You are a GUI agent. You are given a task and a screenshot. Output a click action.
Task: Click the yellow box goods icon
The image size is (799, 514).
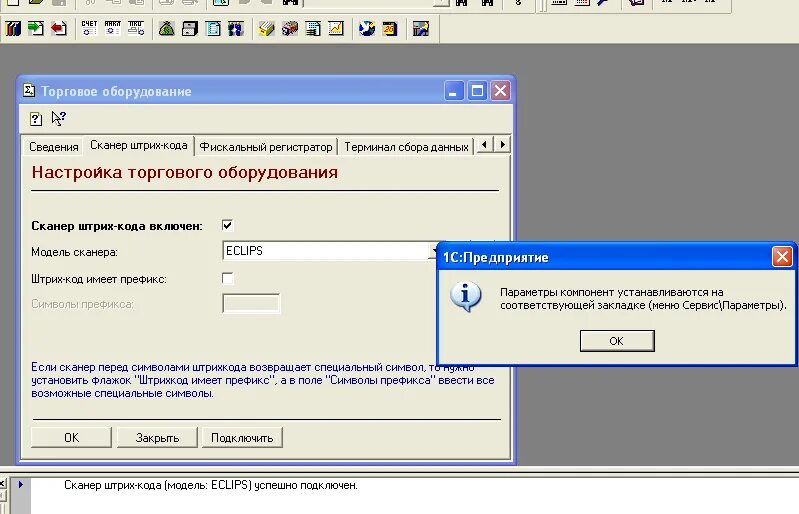(266, 29)
